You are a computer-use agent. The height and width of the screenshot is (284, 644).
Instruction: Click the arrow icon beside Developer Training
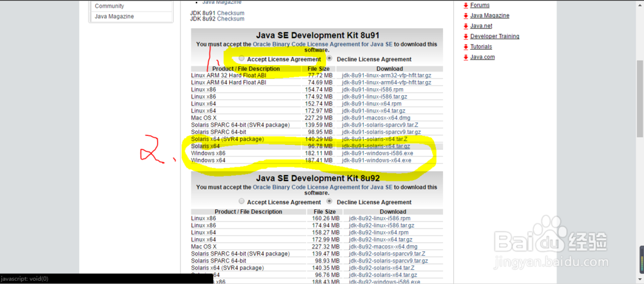[466, 36]
